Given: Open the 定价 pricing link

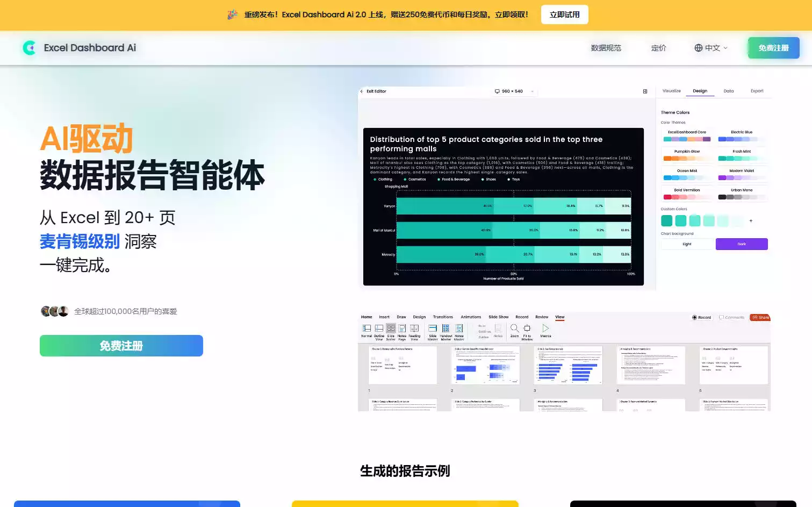Looking at the screenshot, I should click(659, 48).
